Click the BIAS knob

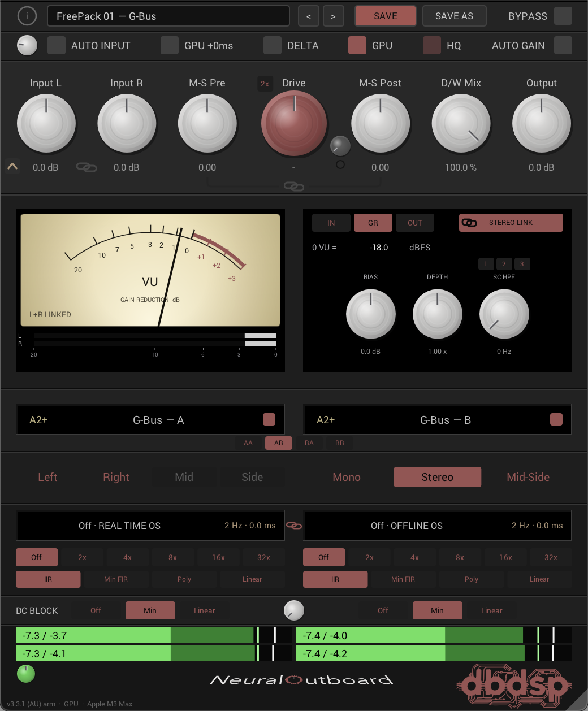point(371,314)
